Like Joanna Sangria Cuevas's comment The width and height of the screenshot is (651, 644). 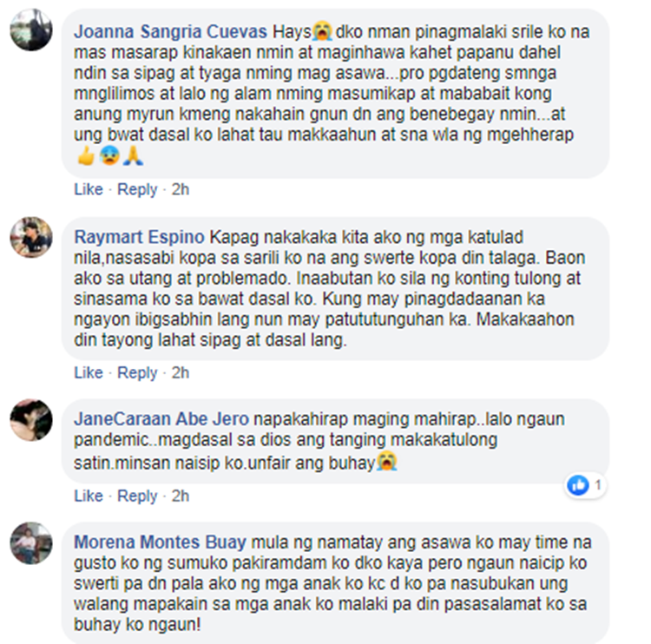pos(89,189)
